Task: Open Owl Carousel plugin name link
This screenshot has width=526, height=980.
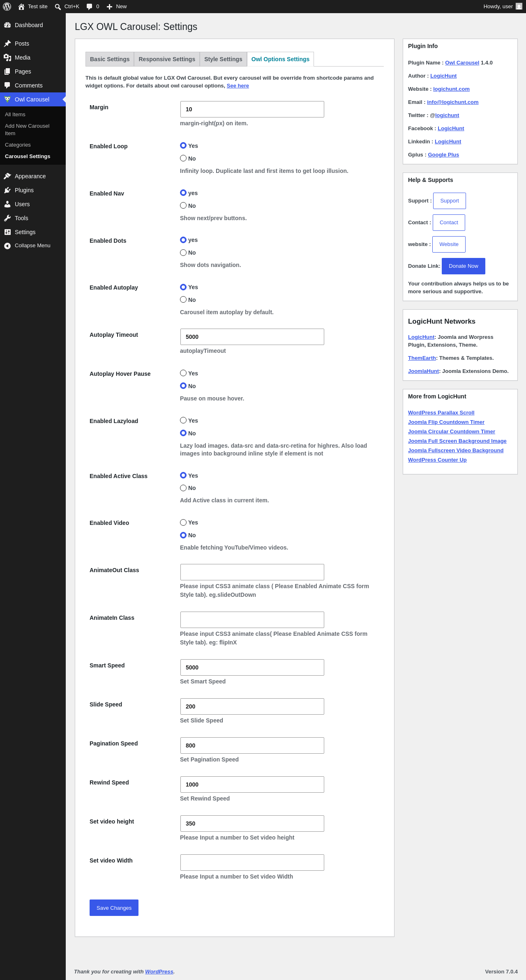Action: pyautogui.click(x=462, y=63)
